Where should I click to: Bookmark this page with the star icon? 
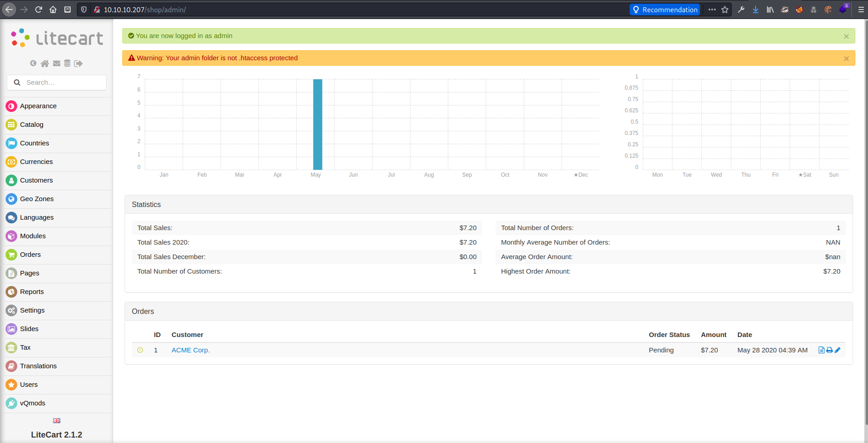pyautogui.click(x=725, y=10)
